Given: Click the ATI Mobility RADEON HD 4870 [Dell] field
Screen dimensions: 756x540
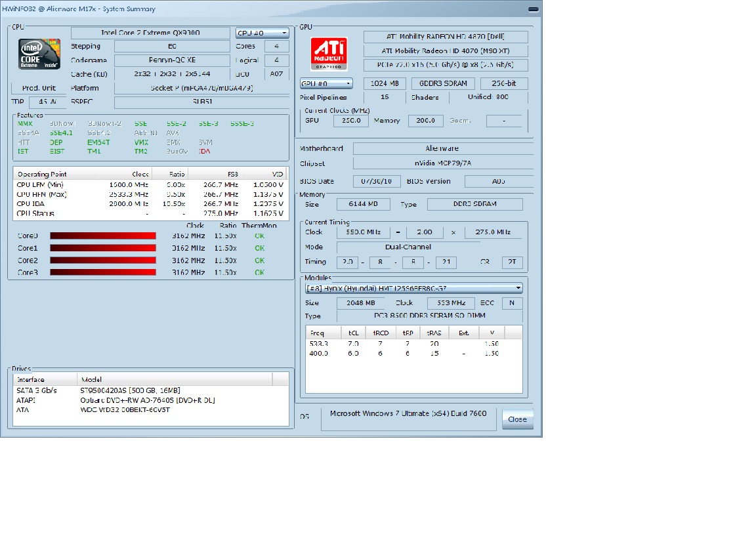Looking at the screenshot, I should click(446, 37).
